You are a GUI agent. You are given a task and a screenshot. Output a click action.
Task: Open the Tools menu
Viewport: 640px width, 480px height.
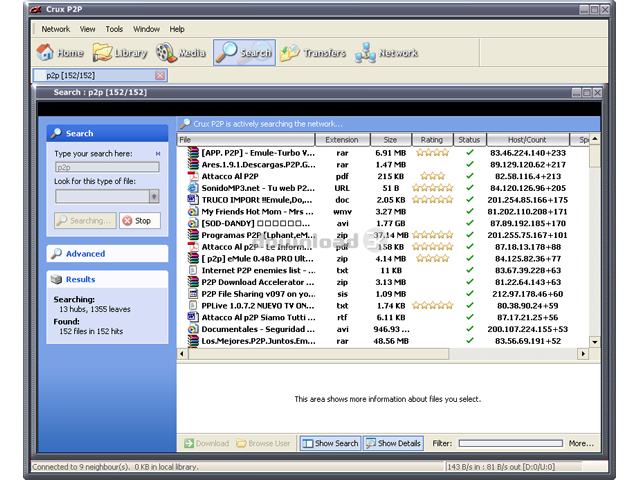pyautogui.click(x=114, y=29)
